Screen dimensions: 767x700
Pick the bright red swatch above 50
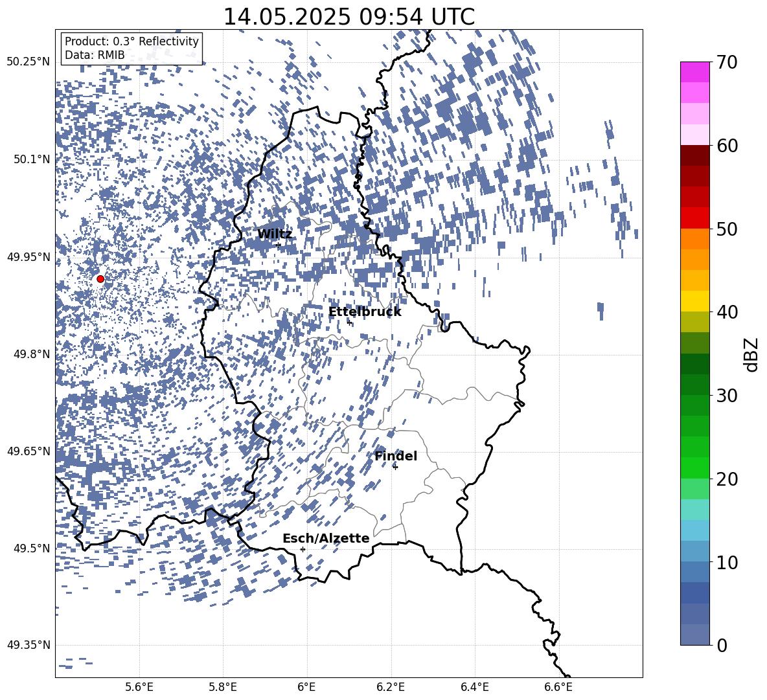pos(694,218)
